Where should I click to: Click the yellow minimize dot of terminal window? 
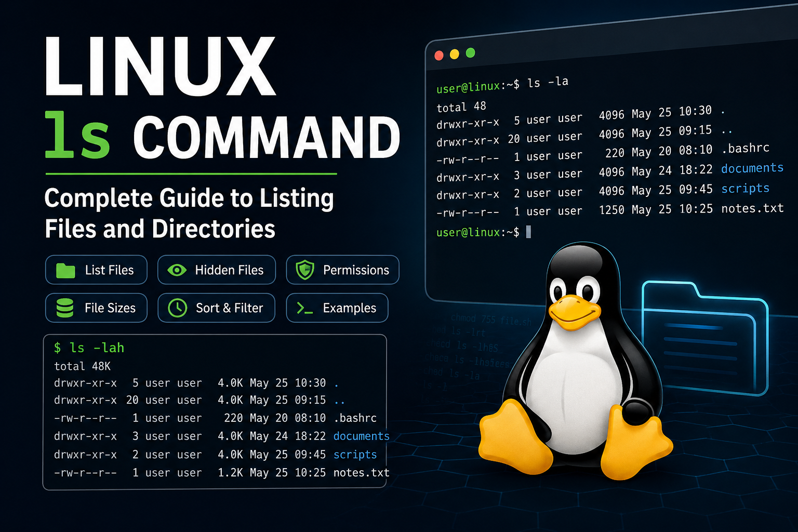pos(455,54)
